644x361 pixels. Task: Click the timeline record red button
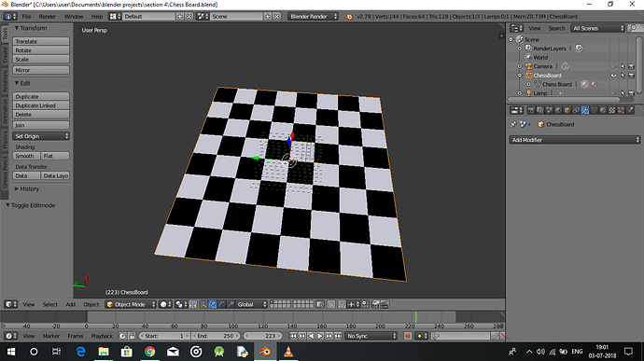[408, 336]
